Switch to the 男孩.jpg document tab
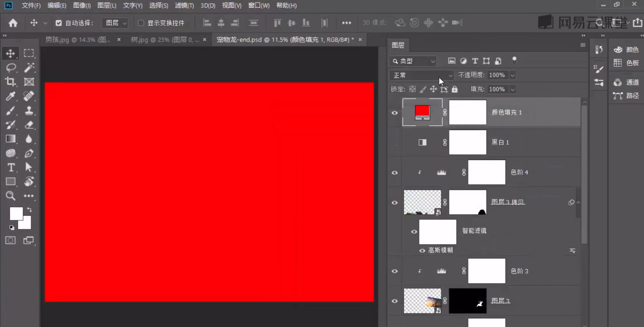The width and height of the screenshot is (644, 327). (x=77, y=40)
